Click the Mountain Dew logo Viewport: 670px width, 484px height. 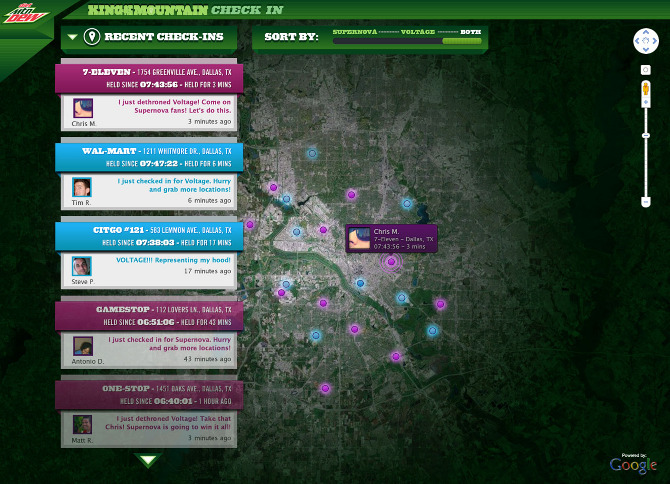[25, 14]
